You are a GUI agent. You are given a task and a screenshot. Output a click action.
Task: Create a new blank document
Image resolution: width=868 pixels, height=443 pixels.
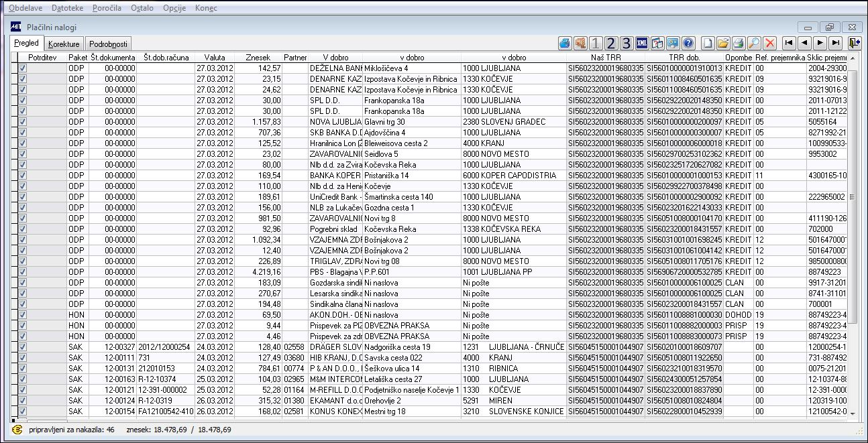point(708,43)
